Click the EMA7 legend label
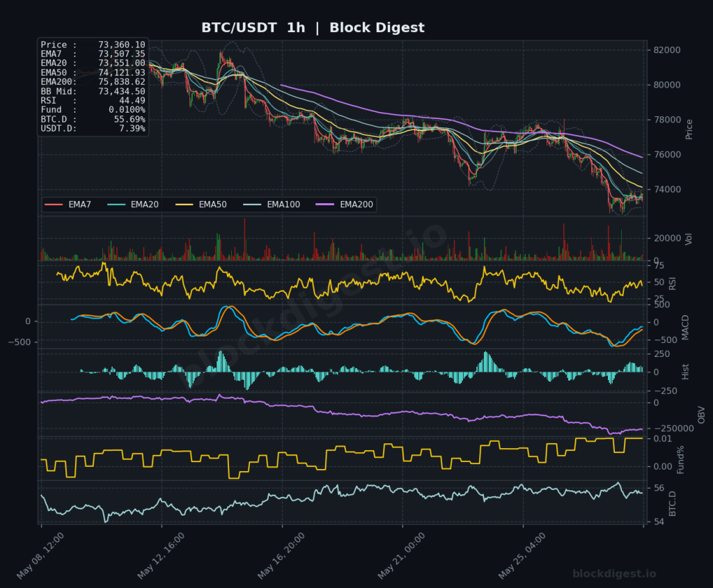This screenshot has height=588, width=713. click(x=79, y=205)
